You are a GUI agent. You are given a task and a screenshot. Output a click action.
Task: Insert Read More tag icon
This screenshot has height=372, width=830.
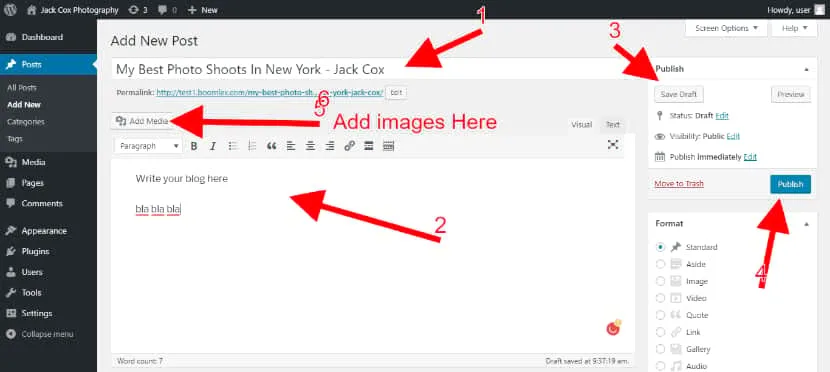tap(369, 146)
